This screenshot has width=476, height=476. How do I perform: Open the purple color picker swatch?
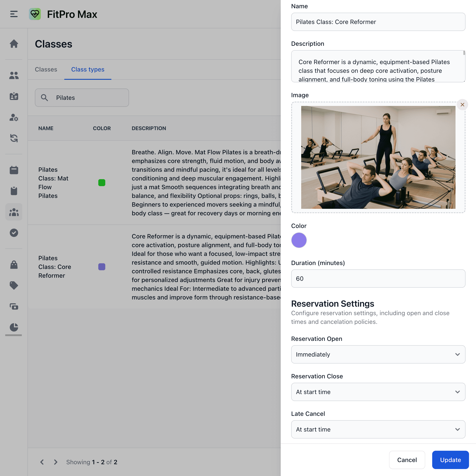[x=299, y=240]
